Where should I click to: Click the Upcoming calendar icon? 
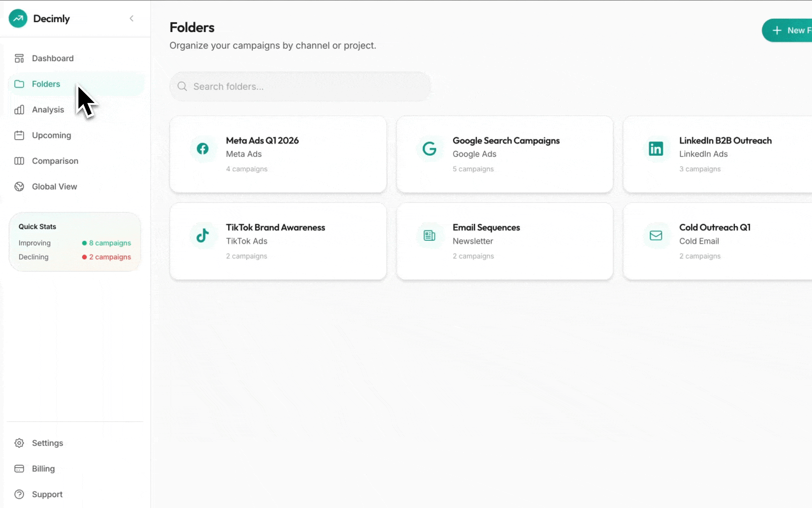tap(19, 135)
